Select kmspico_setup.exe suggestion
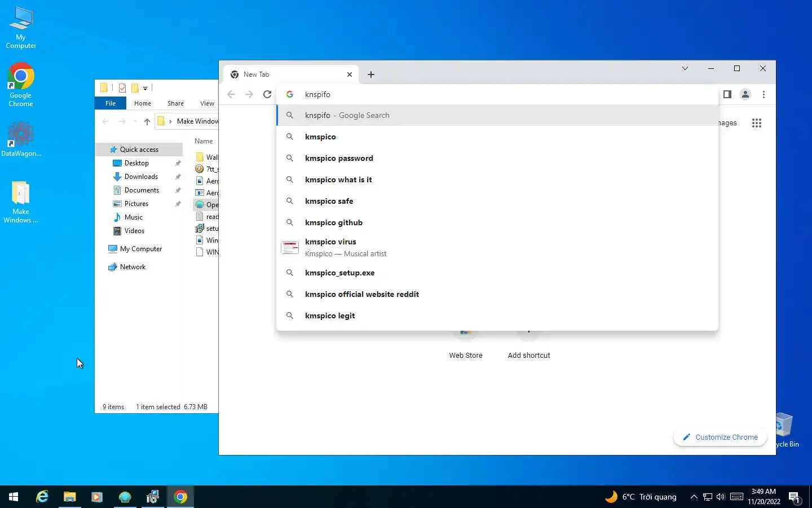The width and height of the screenshot is (812, 508). pyautogui.click(x=497, y=273)
